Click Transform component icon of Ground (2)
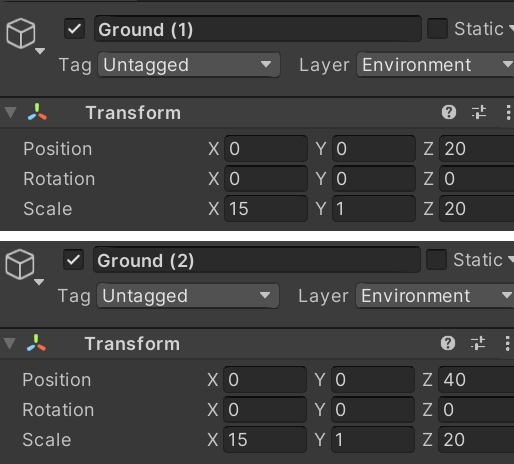 [x=36, y=343]
